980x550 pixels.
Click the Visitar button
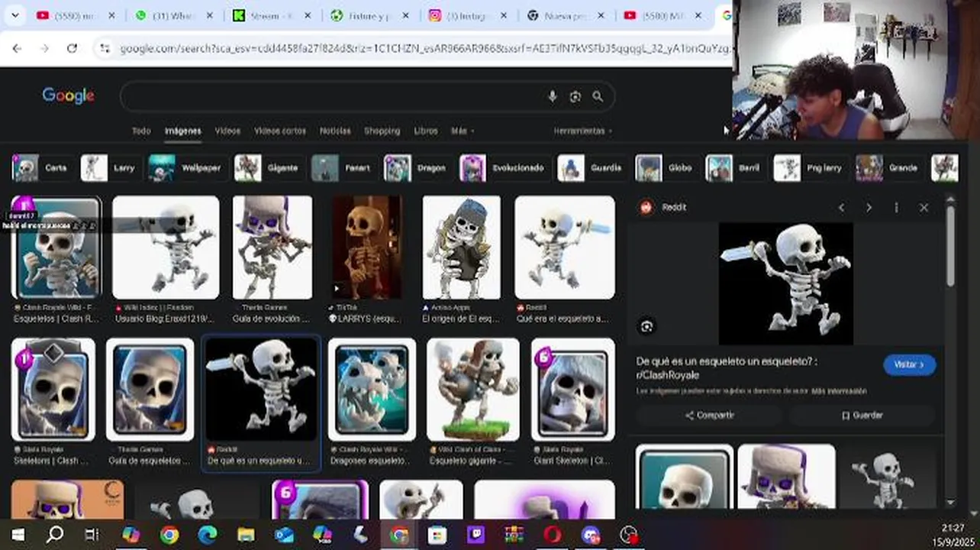[909, 364]
